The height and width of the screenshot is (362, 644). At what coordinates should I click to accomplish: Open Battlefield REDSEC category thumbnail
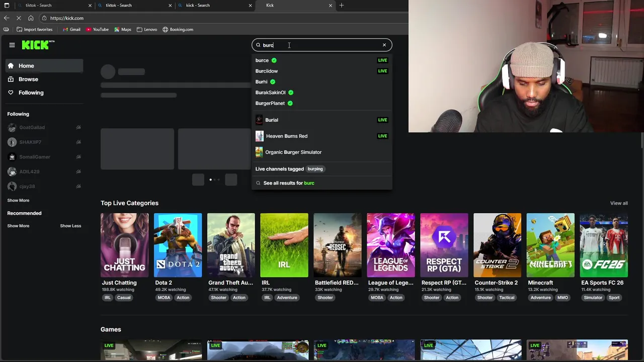(x=338, y=245)
